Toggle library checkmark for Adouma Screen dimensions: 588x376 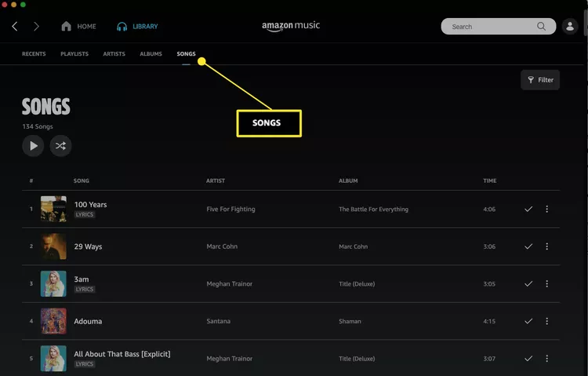528,321
